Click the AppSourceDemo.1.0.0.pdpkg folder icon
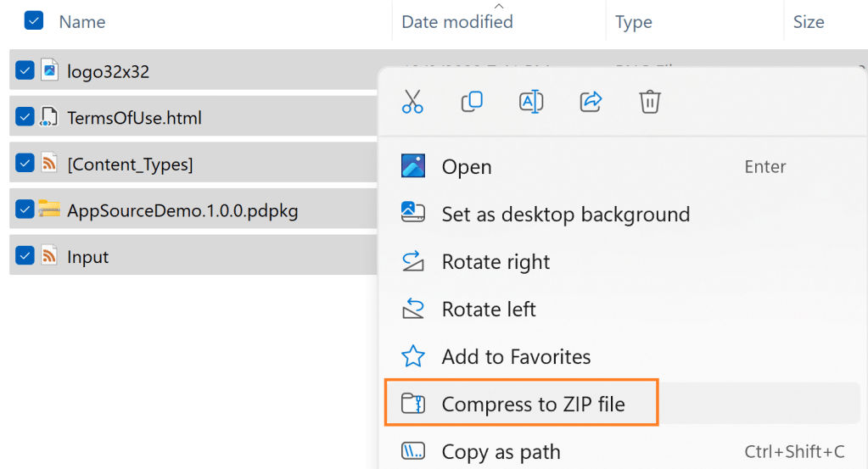 point(50,209)
